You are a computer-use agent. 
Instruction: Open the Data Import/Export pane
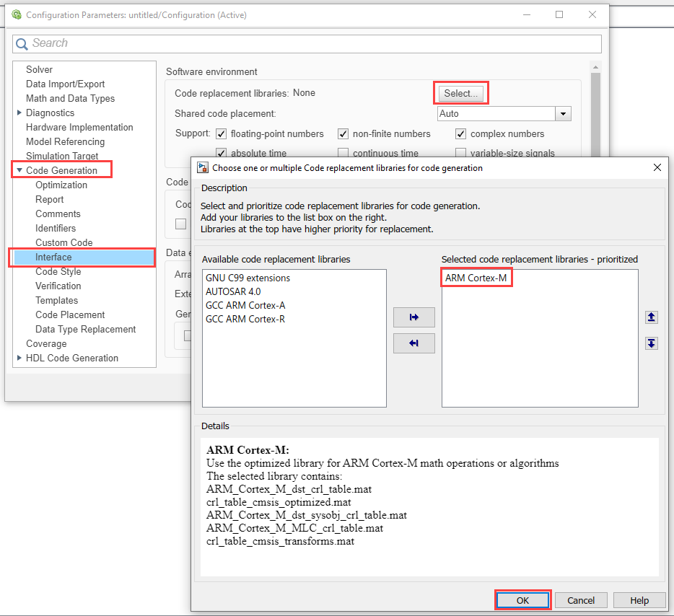click(66, 84)
